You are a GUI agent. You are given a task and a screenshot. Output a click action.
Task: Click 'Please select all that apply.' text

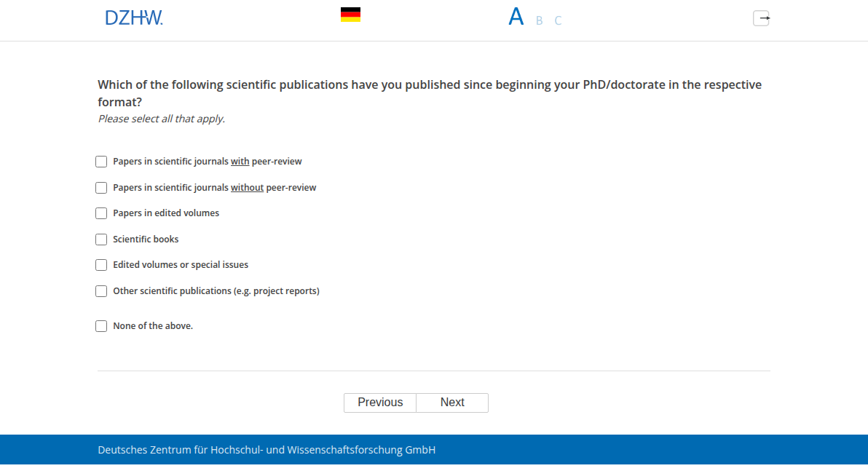tap(162, 119)
